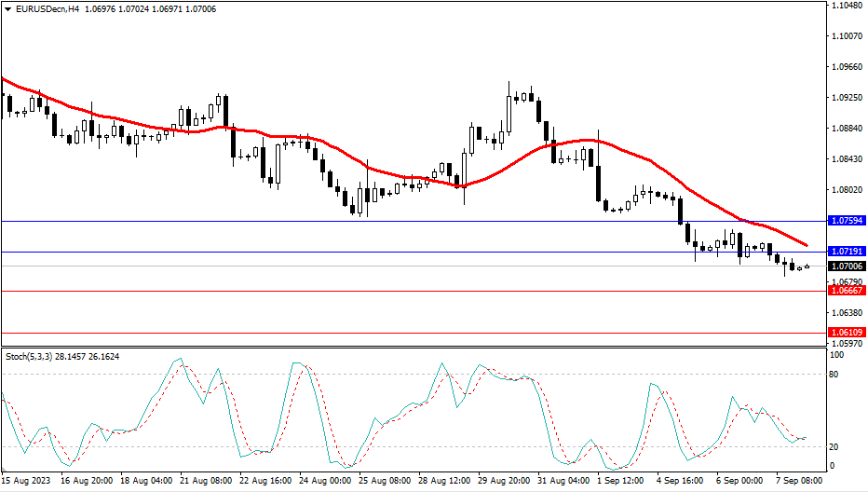Click the 100 value on stochastic scale
This screenshot has height=492, width=868.
coord(837,355)
